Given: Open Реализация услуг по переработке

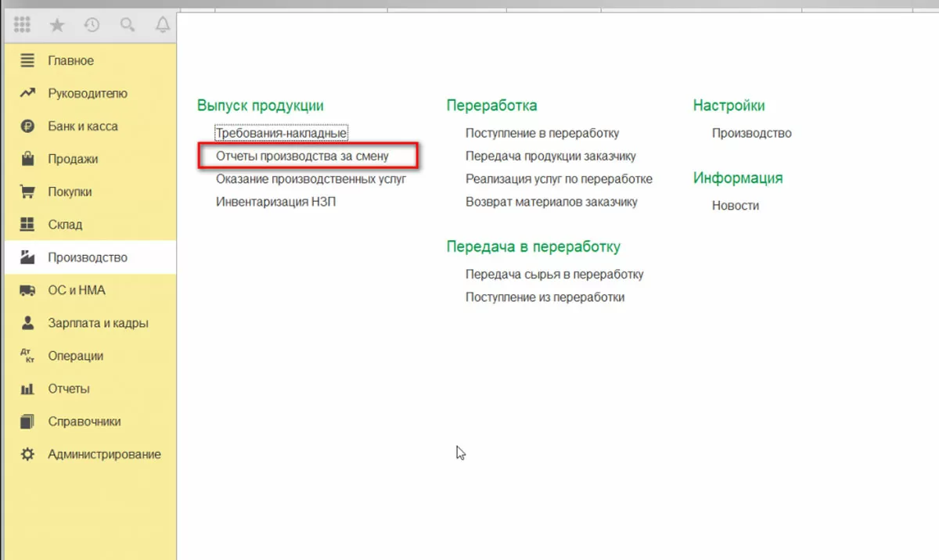Looking at the screenshot, I should [559, 179].
